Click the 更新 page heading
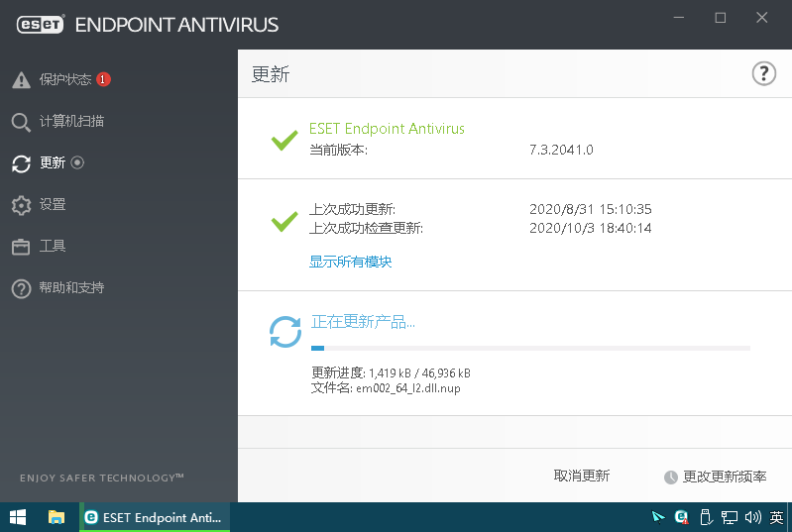792x532 pixels. [271, 74]
